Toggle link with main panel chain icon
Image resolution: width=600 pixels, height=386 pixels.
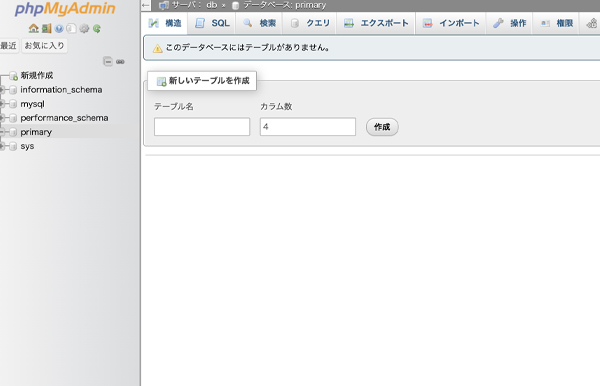(120, 62)
